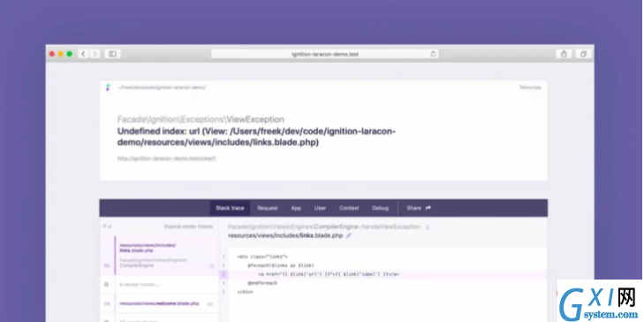
Task: Minimize the Safari window with yellow button
Action: pos(60,54)
